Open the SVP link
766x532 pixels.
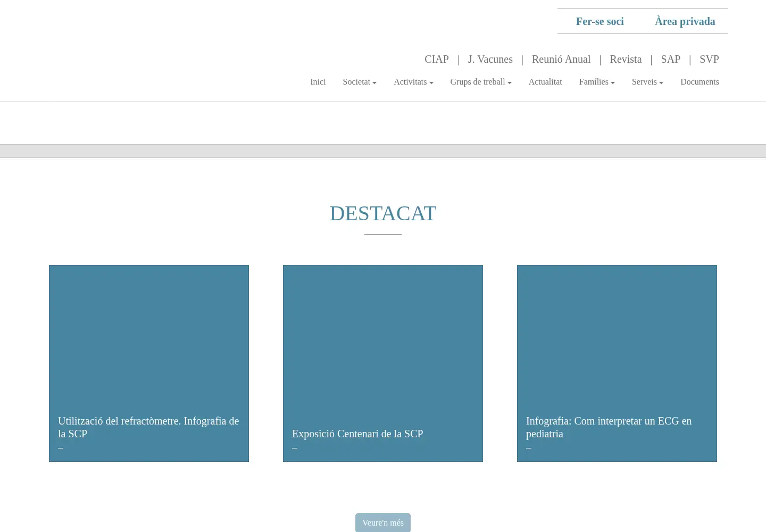click(709, 59)
